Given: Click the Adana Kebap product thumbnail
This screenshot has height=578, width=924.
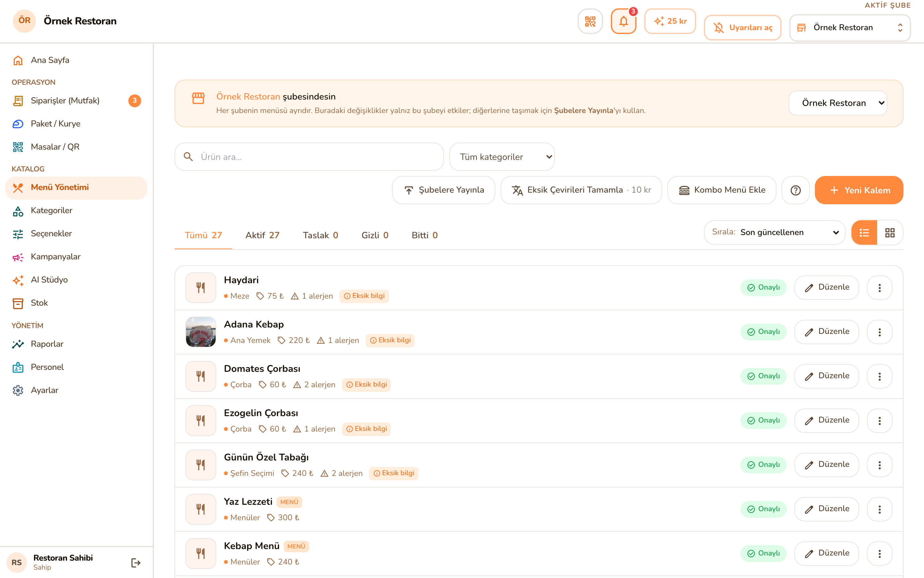Looking at the screenshot, I should click(x=201, y=332).
